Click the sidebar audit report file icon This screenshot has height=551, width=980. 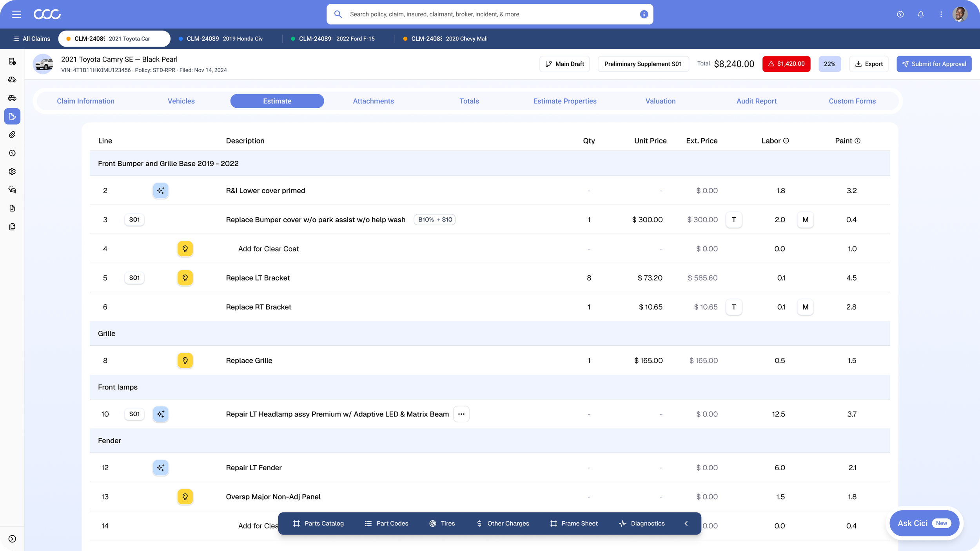(12, 208)
